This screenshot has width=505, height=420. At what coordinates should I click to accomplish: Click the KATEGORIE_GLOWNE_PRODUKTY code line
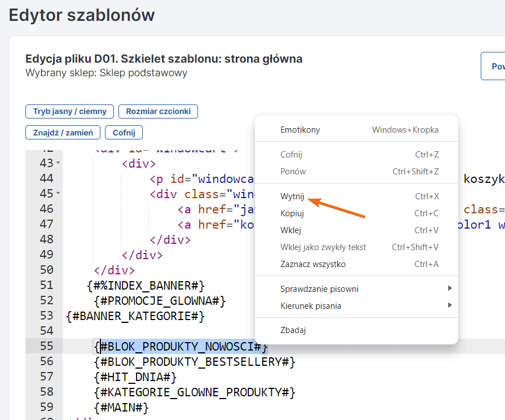coord(195,392)
